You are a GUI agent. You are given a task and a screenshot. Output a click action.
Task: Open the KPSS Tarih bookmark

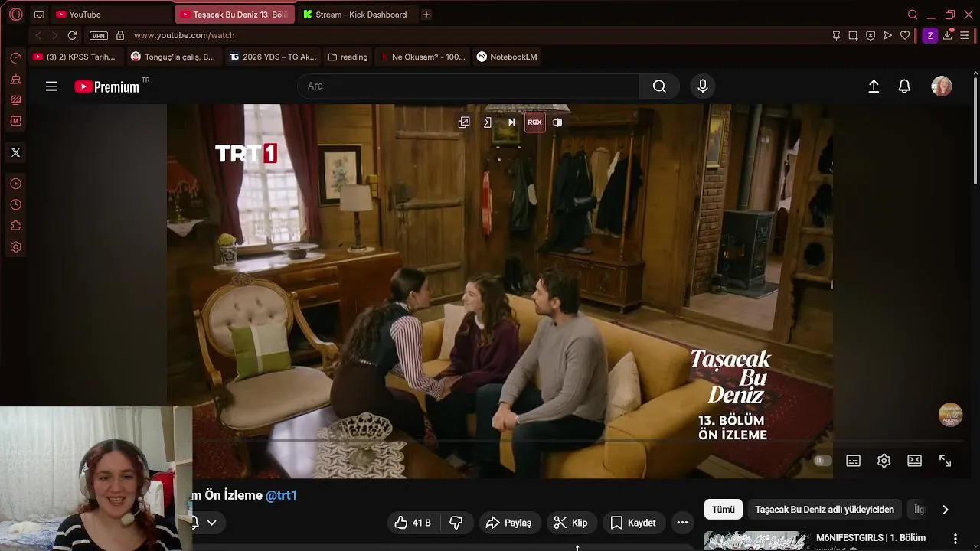point(74,57)
